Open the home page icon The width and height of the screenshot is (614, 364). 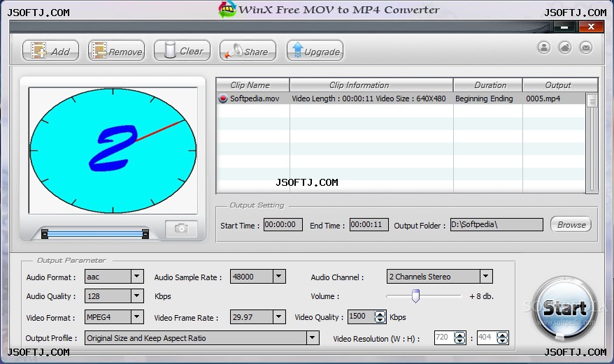tap(564, 48)
